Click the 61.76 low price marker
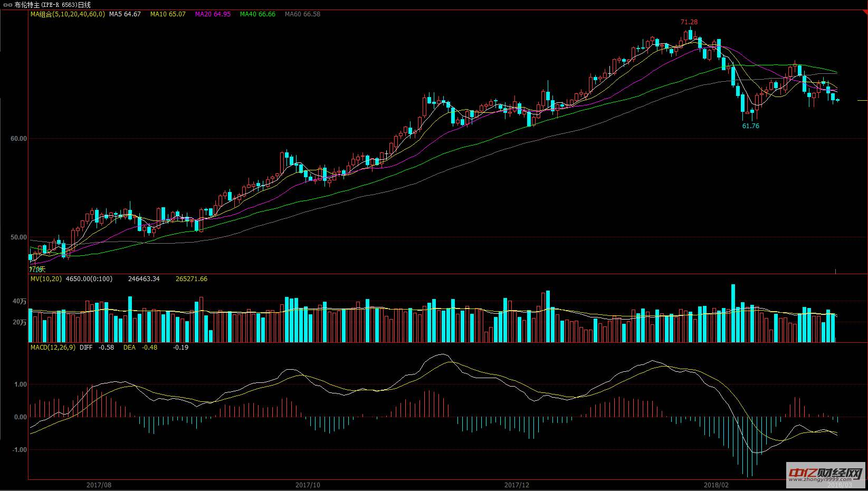The width and height of the screenshot is (868, 491). [x=750, y=126]
